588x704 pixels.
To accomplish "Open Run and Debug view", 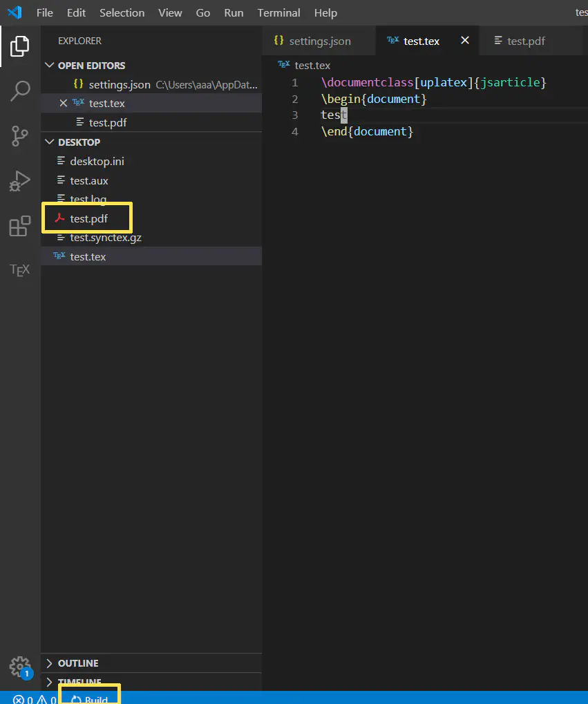I will click(19, 180).
